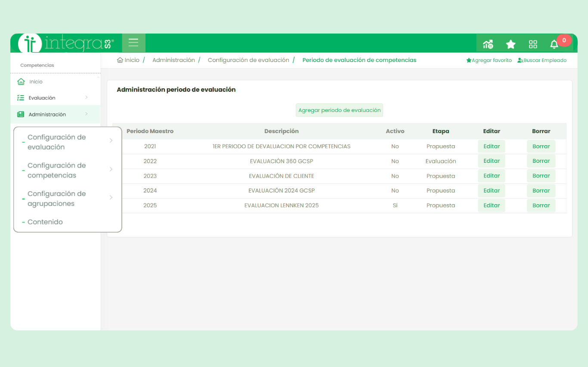This screenshot has width=588, height=367.
Task: Open the Contenido menu item
Action: coord(45,222)
